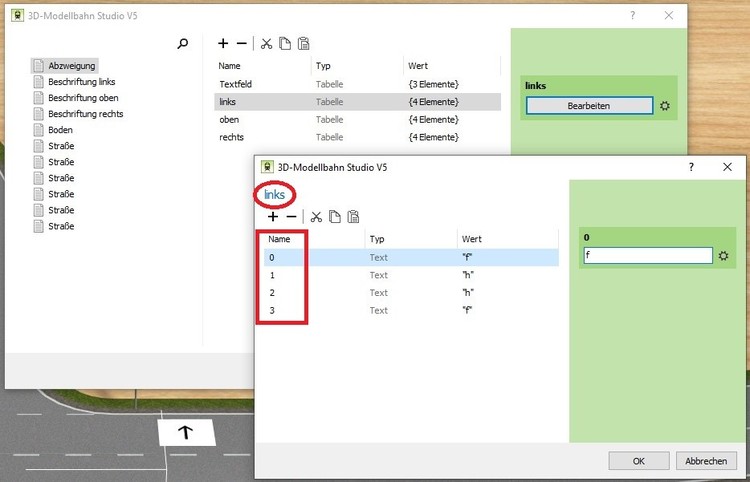The height and width of the screenshot is (482, 750).
Task: Confirm with the OK button
Action: [639, 461]
